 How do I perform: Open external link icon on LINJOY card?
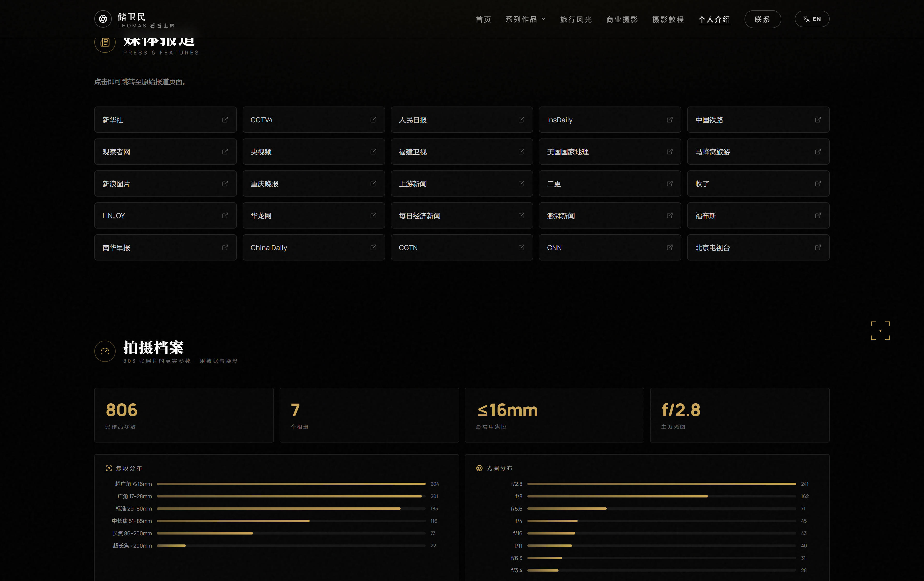click(225, 215)
